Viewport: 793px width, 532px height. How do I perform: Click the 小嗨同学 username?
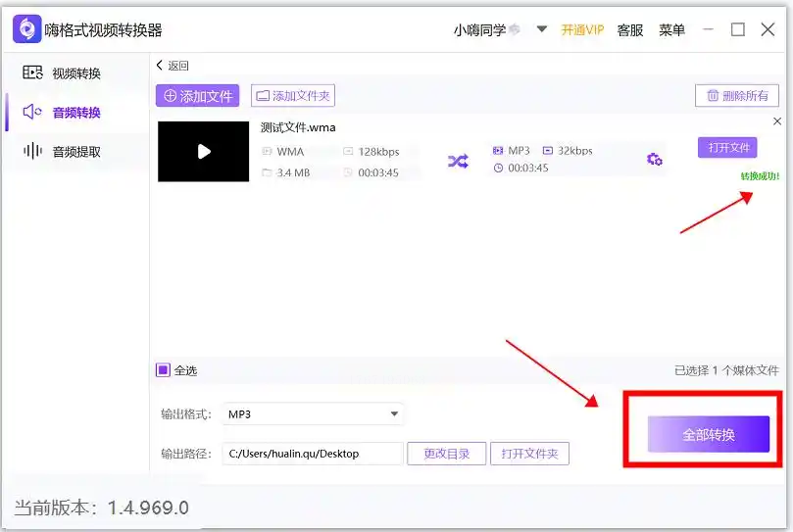click(x=480, y=30)
